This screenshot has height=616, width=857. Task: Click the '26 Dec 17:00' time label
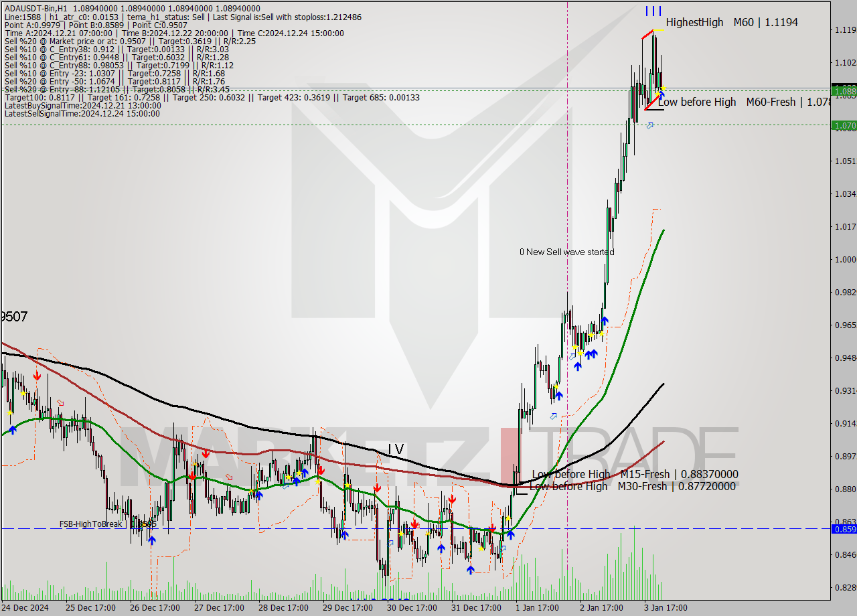(155, 608)
